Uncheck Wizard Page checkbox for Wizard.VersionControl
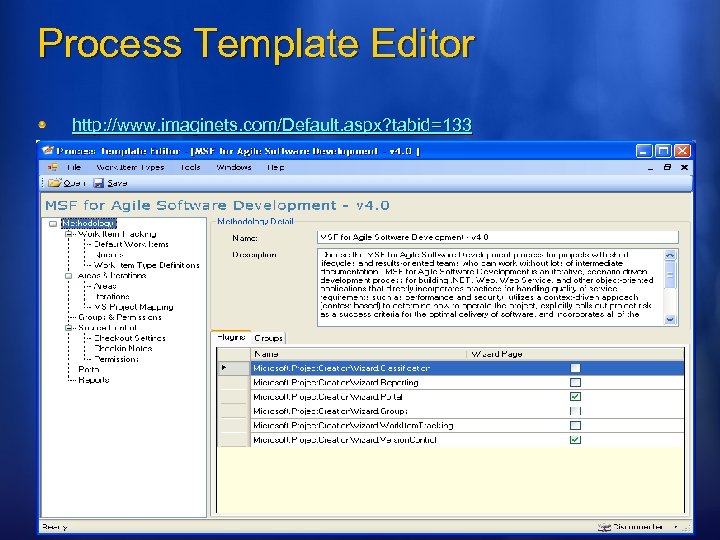 [x=575, y=439]
